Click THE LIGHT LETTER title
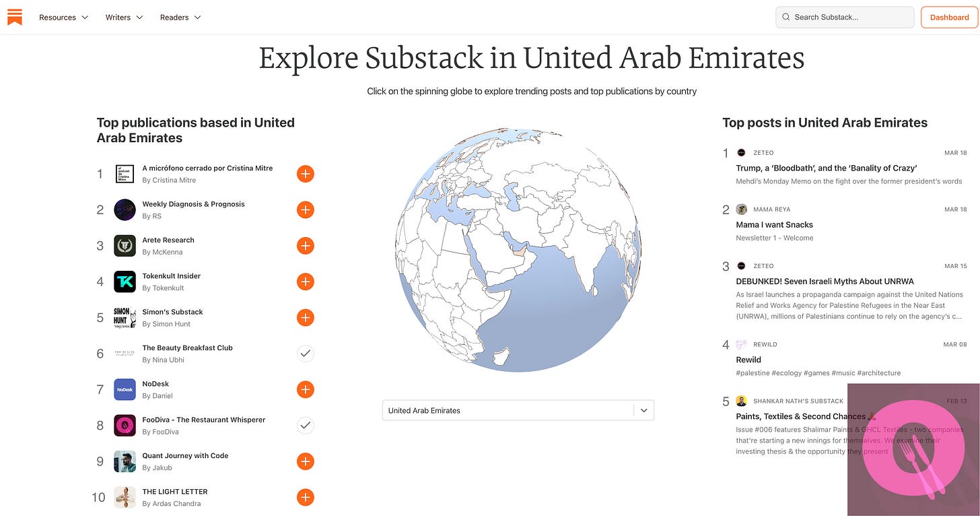980x516 pixels. [x=175, y=492]
